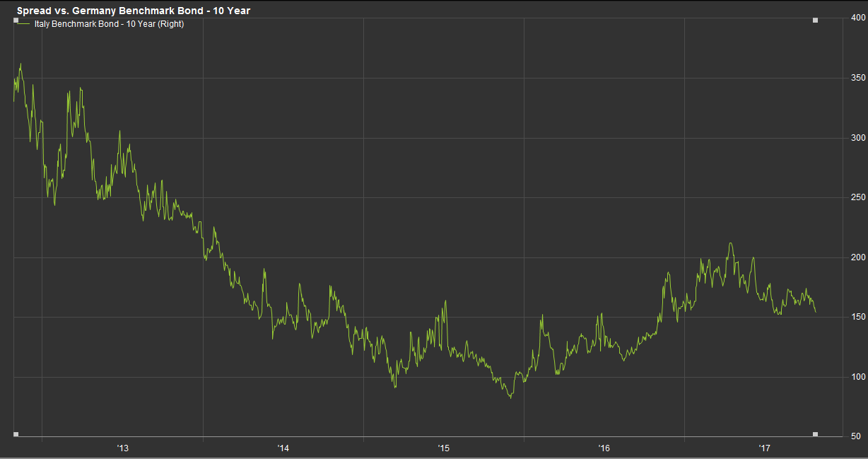Image resolution: width=868 pixels, height=459 pixels.
Task: Click the 250 value on right axis
Action: pyautogui.click(x=857, y=197)
